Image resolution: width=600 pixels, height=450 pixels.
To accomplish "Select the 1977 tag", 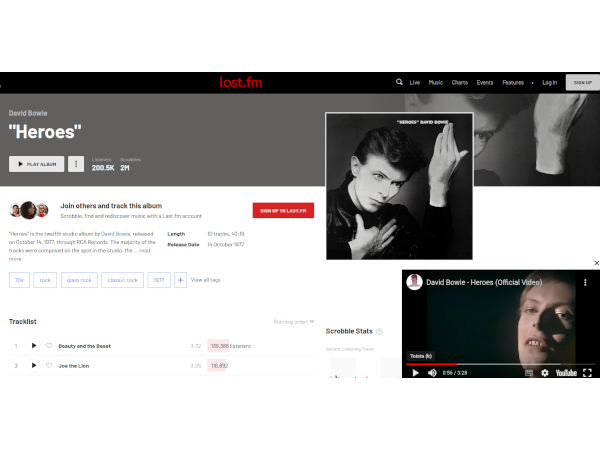I will [159, 280].
